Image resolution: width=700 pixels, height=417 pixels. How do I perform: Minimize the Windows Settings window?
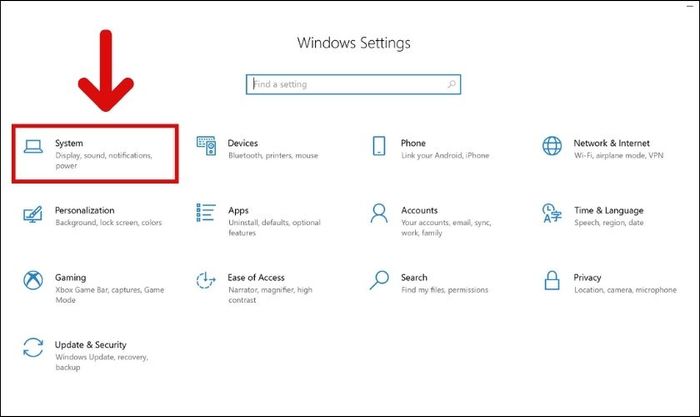690,5
